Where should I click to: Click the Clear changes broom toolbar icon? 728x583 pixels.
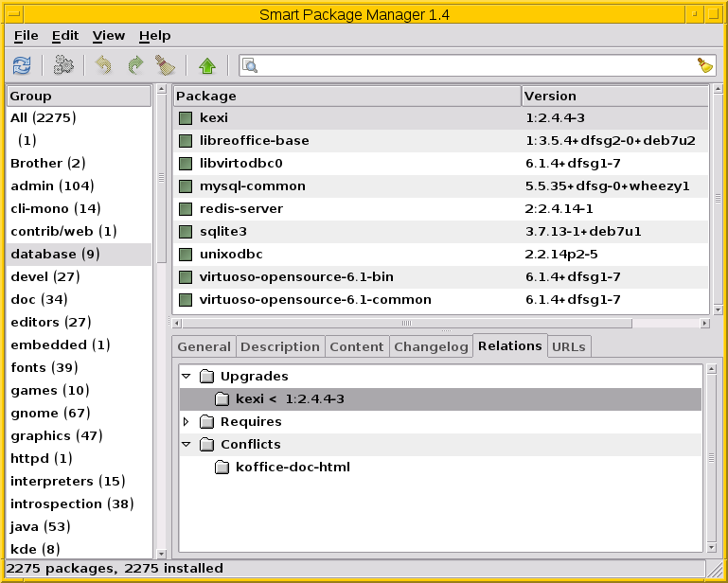coord(166,65)
